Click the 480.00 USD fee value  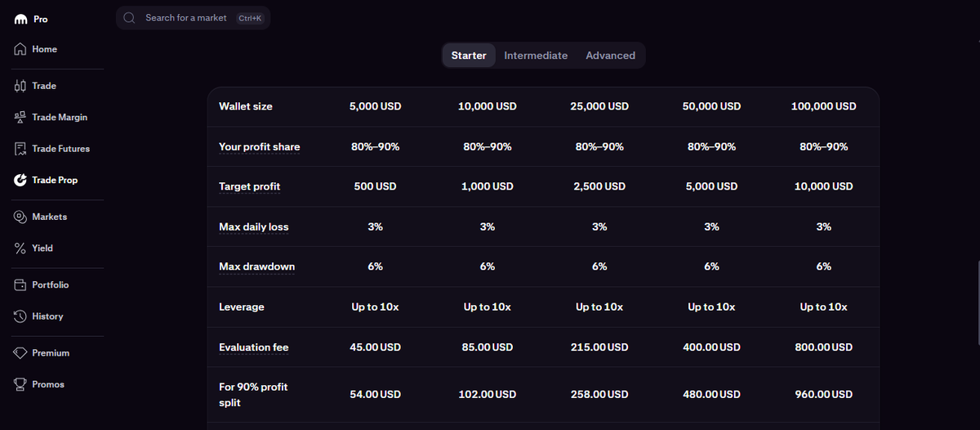click(711, 394)
